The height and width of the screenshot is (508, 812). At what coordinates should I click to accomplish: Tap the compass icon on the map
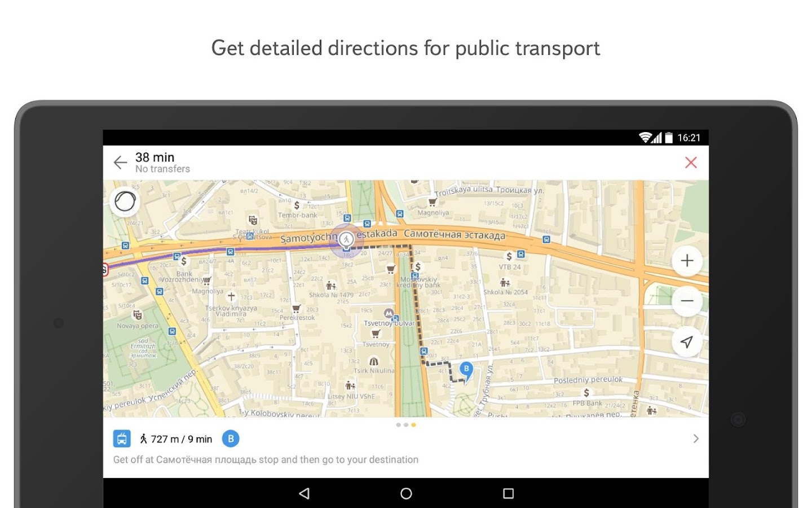125,202
